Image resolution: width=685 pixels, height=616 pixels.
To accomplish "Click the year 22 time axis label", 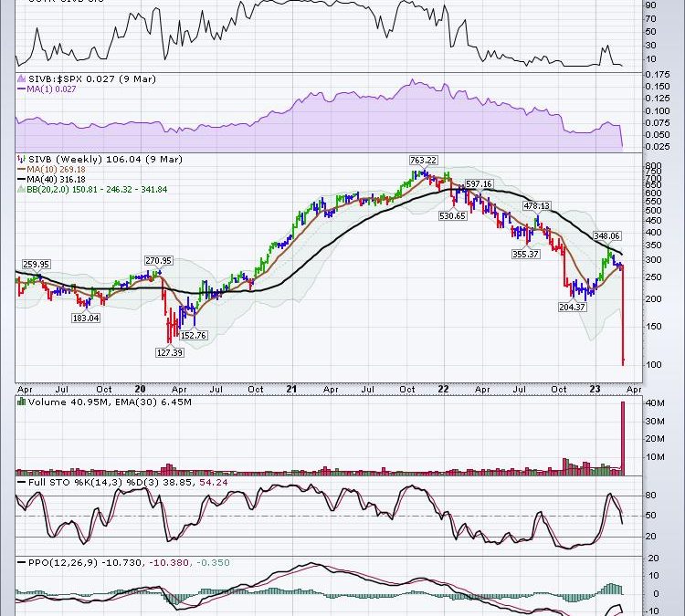I will click(x=443, y=389).
